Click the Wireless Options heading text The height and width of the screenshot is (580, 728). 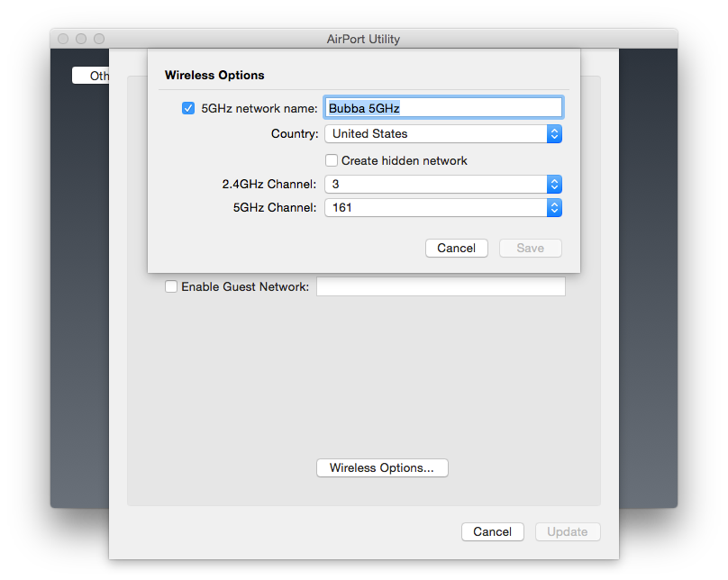pos(214,75)
